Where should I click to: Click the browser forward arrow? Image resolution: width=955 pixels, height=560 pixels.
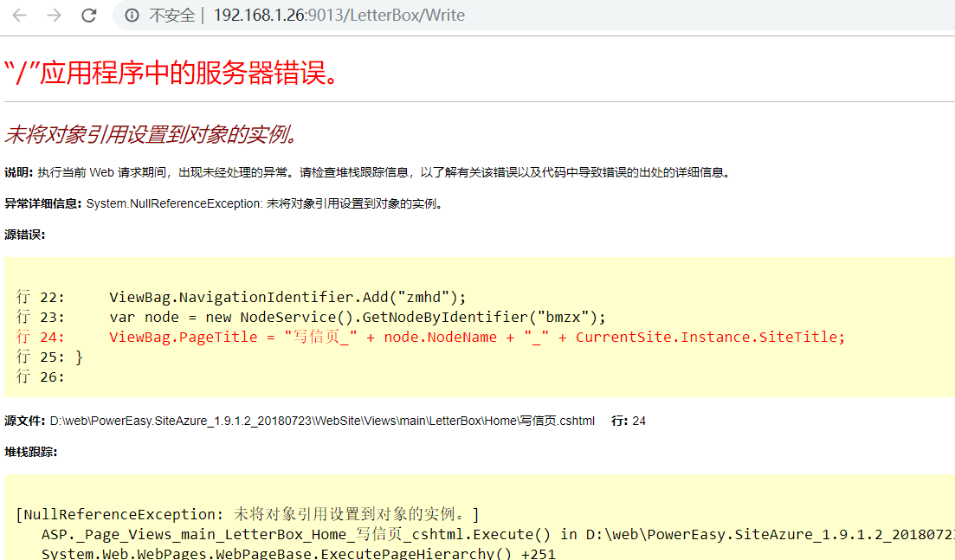[54, 16]
